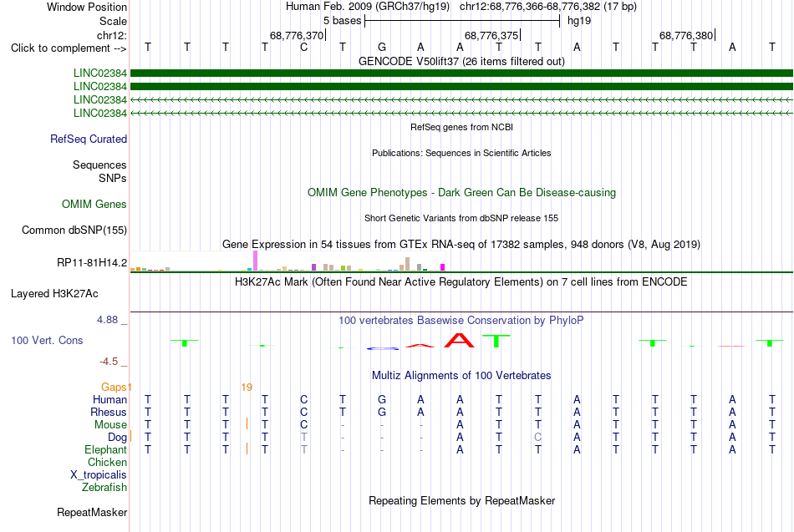
Task: Click the chr12: base position label
Action: click(x=111, y=35)
